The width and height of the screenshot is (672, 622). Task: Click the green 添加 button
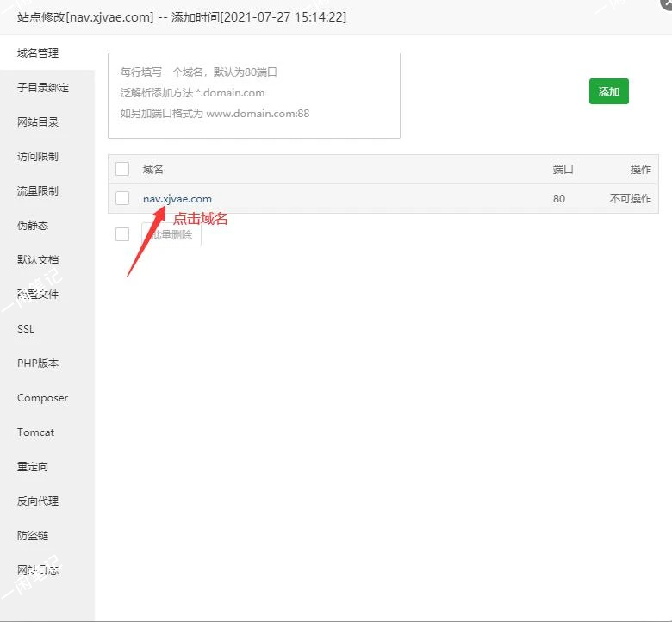tap(608, 91)
